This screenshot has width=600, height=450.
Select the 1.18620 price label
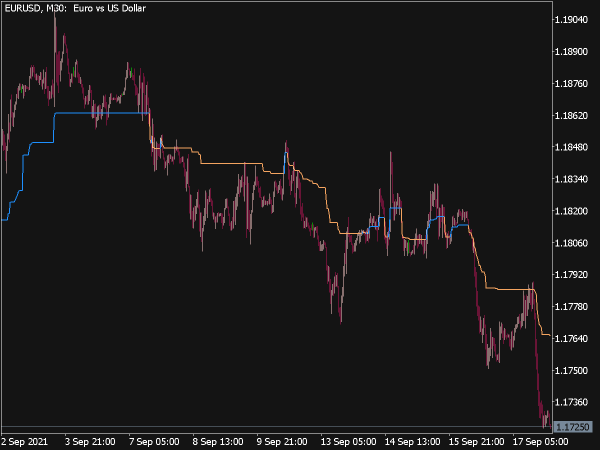(571, 116)
